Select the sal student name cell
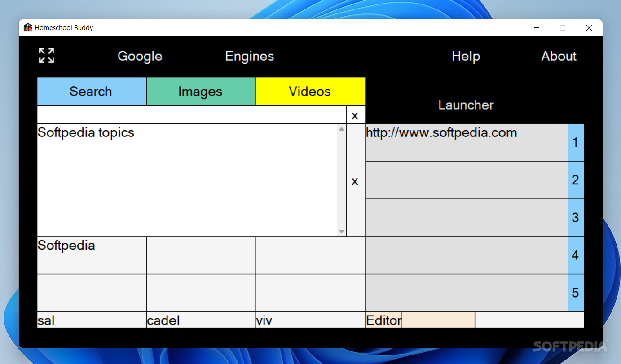 click(x=92, y=320)
